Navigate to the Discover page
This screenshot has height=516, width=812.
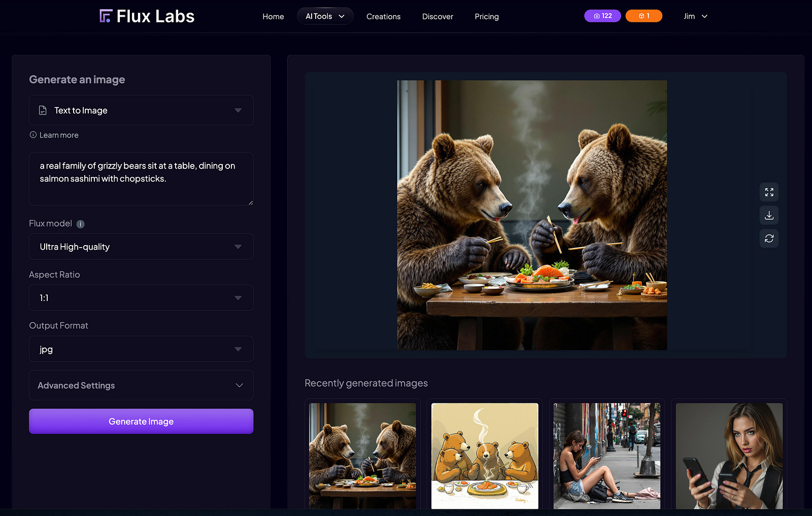(x=437, y=16)
